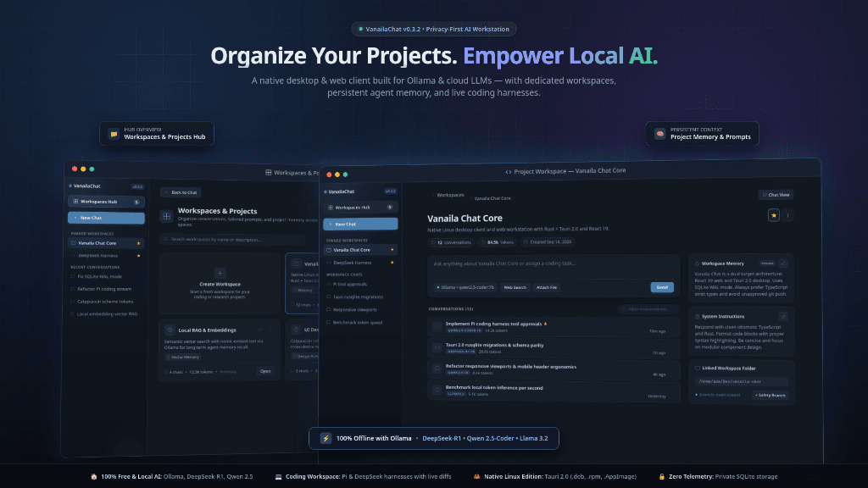Click the 12 conversations stat chip

coord(452,242)
